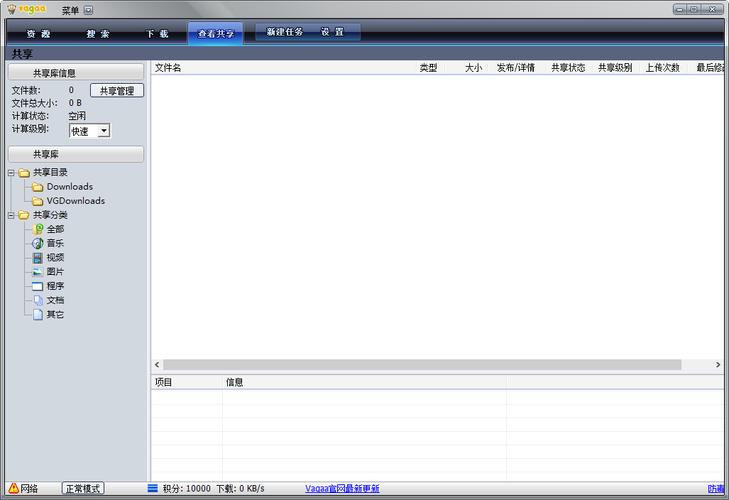Click the network warning icon in status bar

point(11,489)
